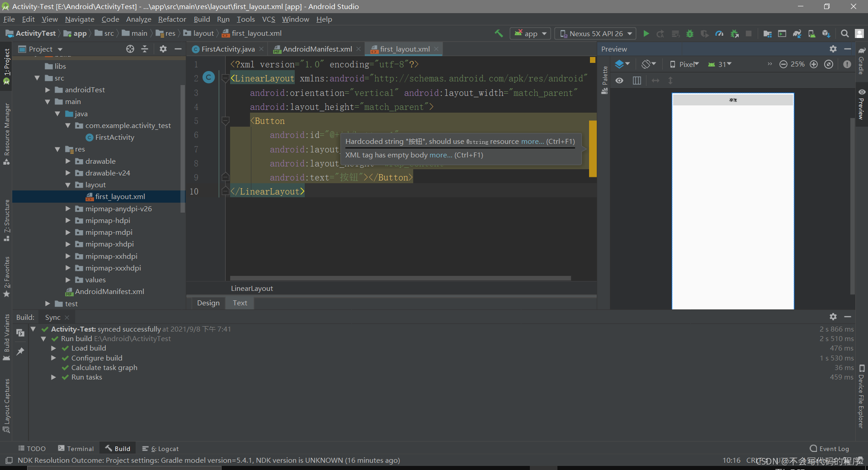Open the VCS menu
This screenshot has height=470, width=868.
click(x=269, y=19)
